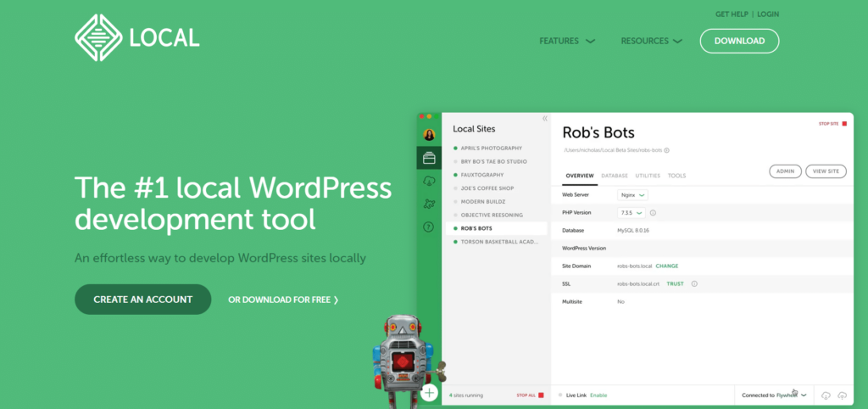The image size is (868, 409).
Task: Click the Download button
Action: point(739,41)
